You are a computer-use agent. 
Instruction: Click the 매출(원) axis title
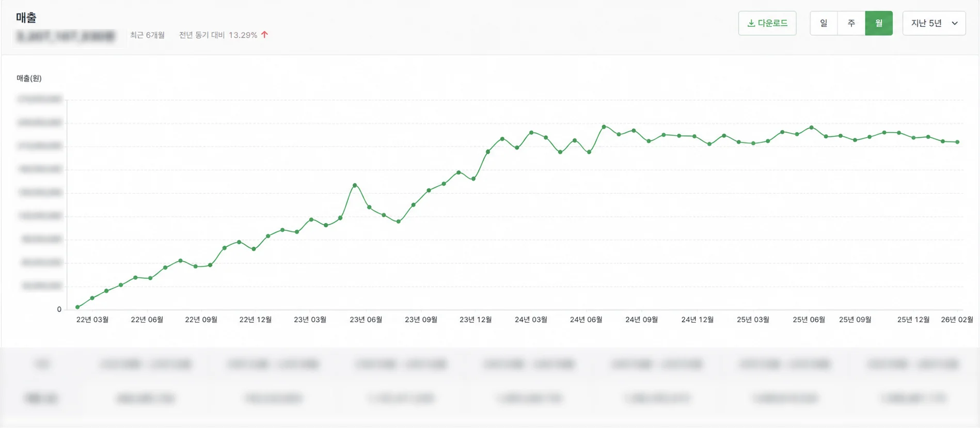[x=29, y=78]
